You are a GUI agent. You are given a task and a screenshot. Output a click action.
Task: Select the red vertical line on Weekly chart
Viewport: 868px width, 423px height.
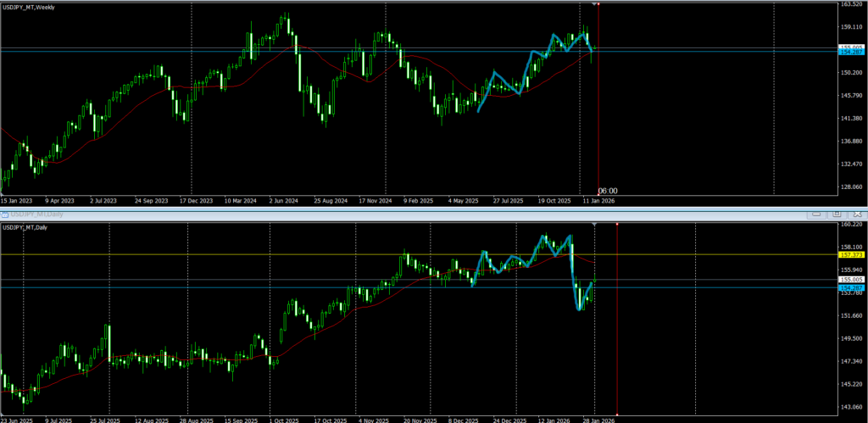click(599, 127)
